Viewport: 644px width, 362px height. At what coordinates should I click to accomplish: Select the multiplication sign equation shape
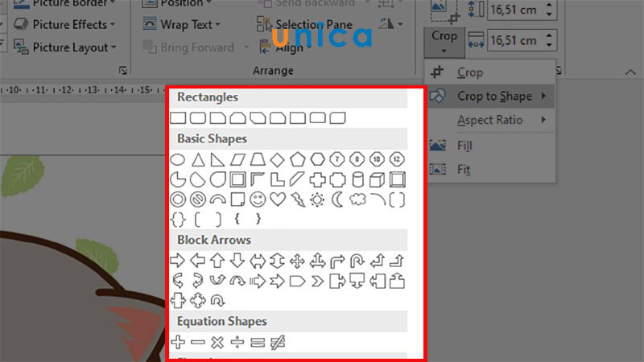[217, 342]
